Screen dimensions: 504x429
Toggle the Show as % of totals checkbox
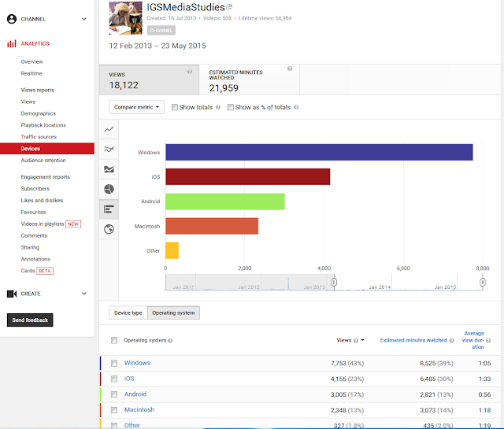pos(230,107)
